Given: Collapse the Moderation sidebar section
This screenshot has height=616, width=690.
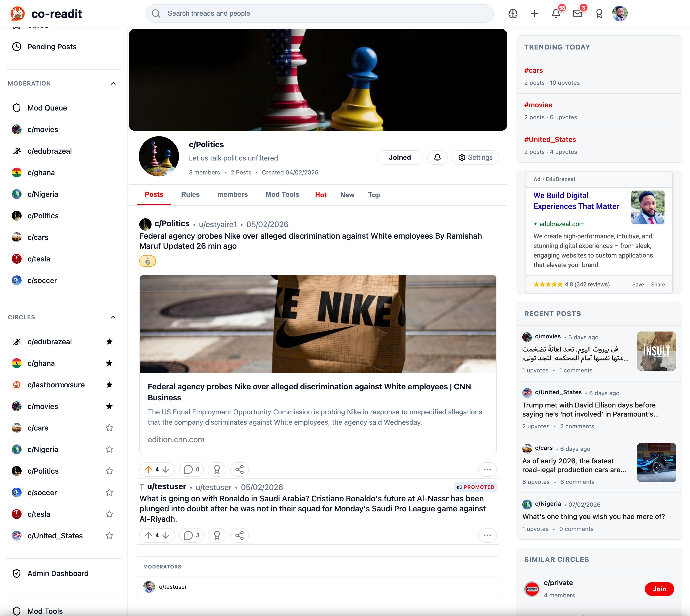Looking at the screenshot, I should click(113, 83).
